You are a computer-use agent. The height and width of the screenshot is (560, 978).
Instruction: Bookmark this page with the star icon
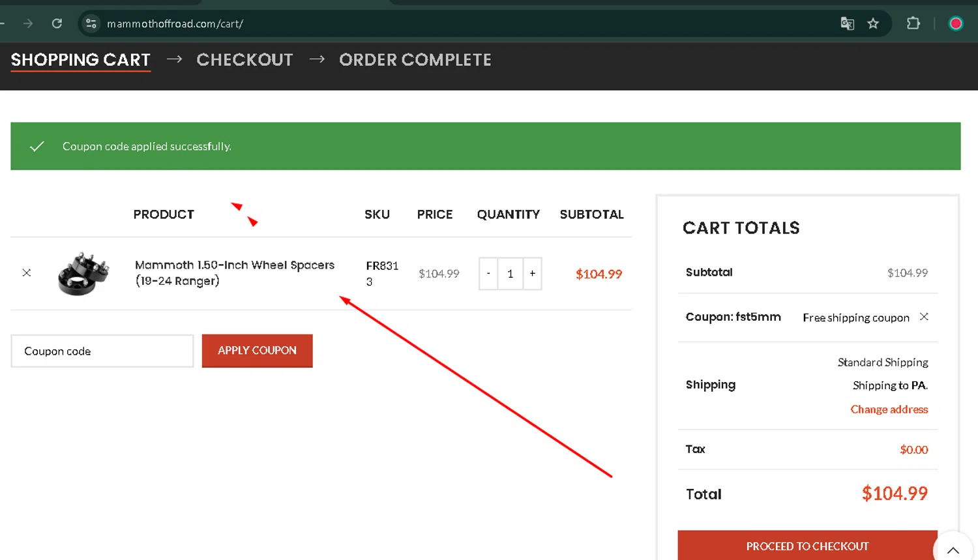[873, 23]
